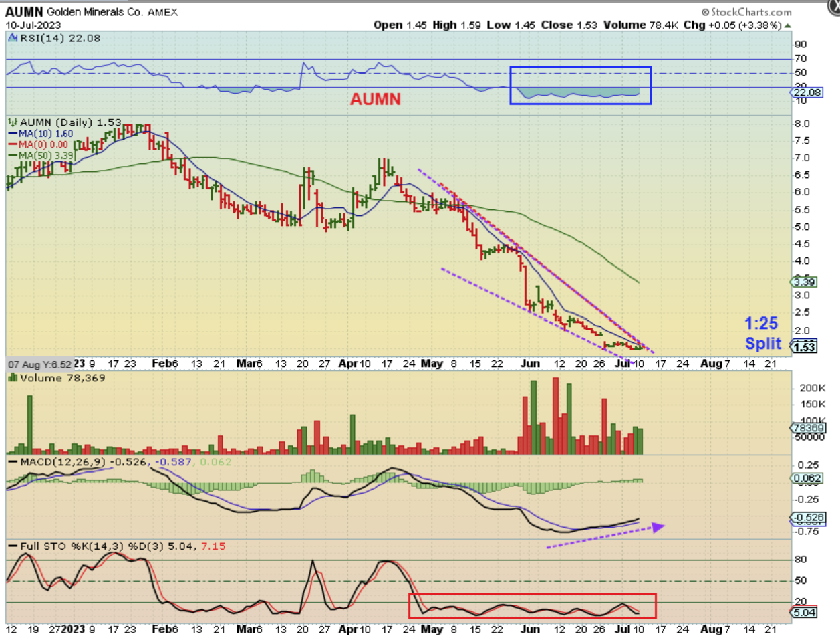
Task: Click the 4.5 price axis label
Action: (x=803, y=243)
